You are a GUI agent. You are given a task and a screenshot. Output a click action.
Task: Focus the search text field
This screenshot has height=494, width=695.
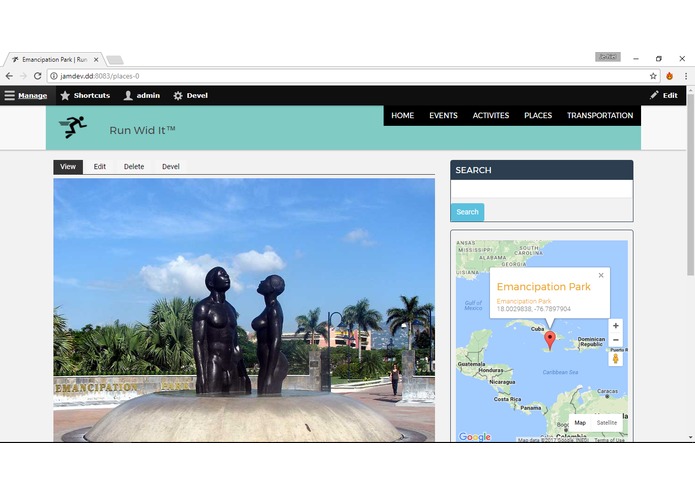tap(542, 189)
